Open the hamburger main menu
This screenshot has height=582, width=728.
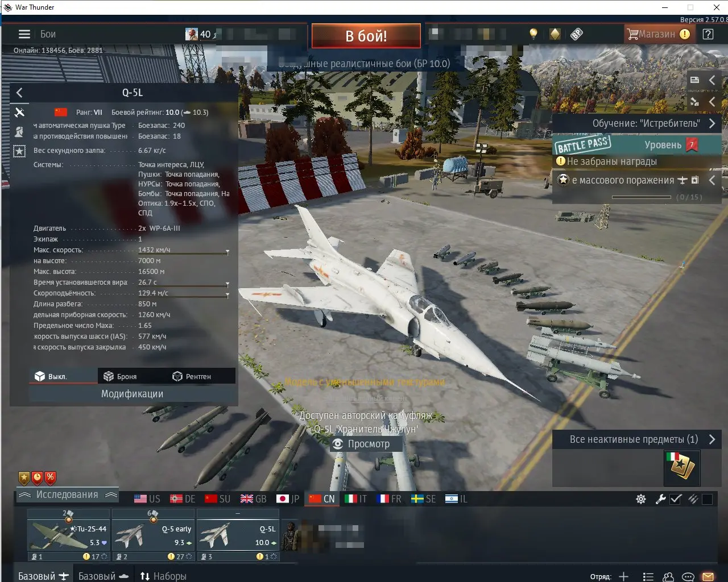pos(24,34)
